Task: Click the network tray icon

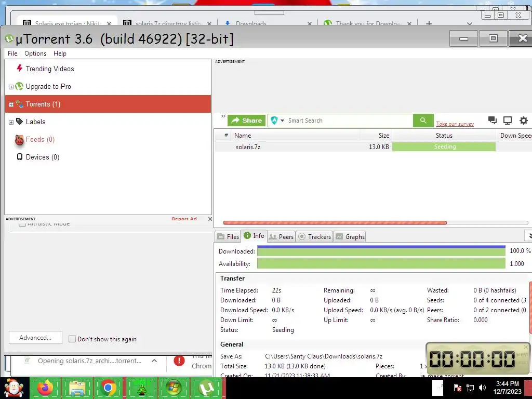Action: (470, 388)
